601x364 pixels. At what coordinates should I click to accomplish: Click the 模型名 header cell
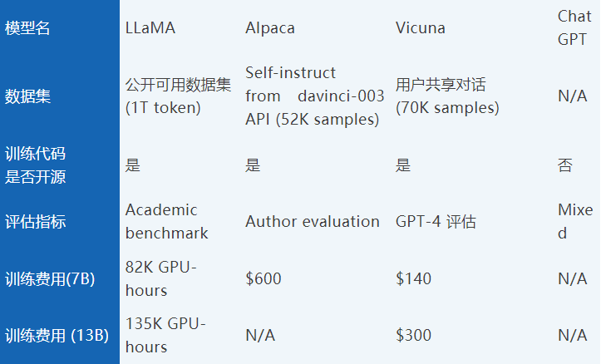pos(27,28)
